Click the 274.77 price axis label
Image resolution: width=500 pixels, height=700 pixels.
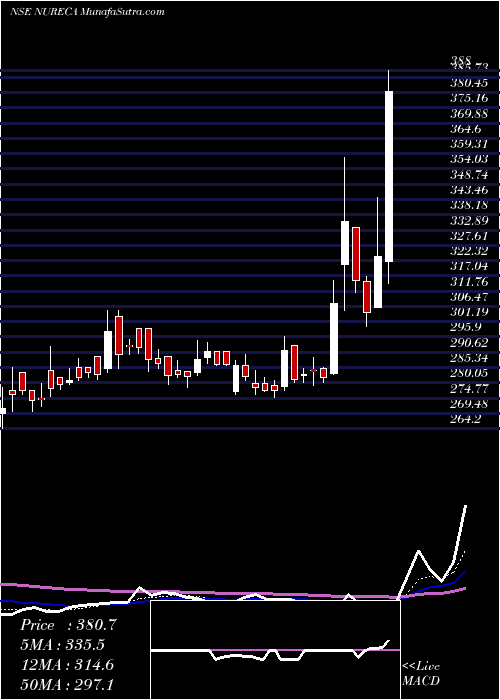[469, 389]
